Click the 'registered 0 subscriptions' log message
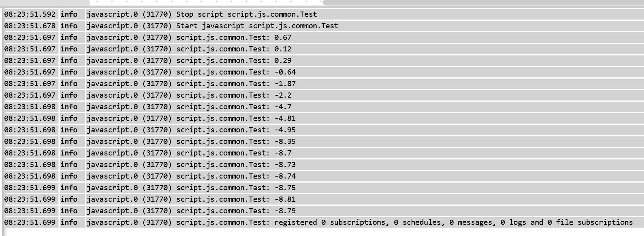Image resolution: width=644 pixels, height=236 pixels. [323, 222]
